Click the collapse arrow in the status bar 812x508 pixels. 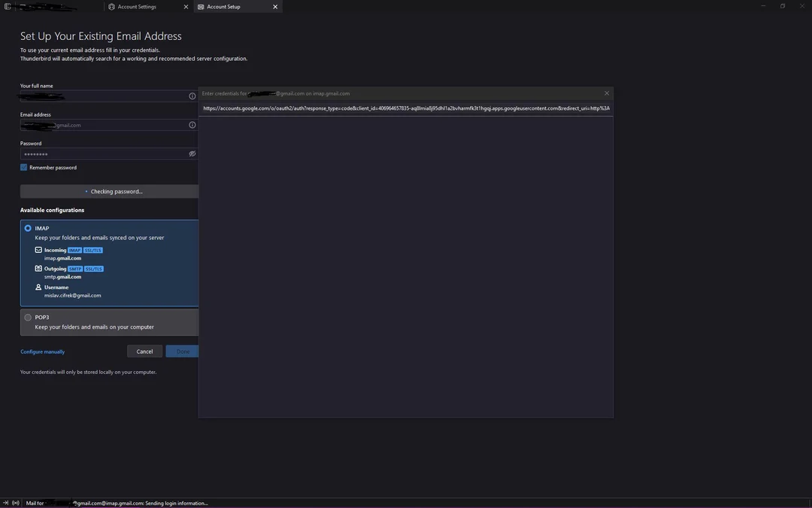pos(5,503)
